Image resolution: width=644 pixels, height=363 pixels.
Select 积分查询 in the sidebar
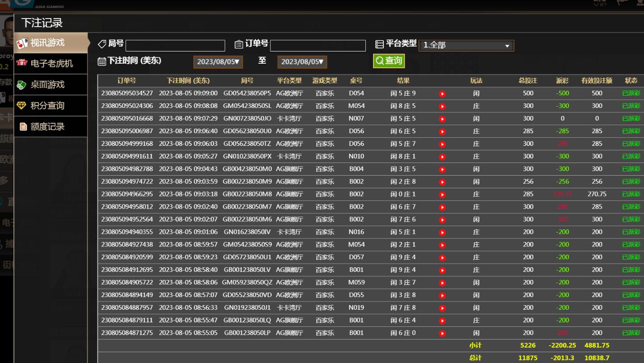(51, 106)
